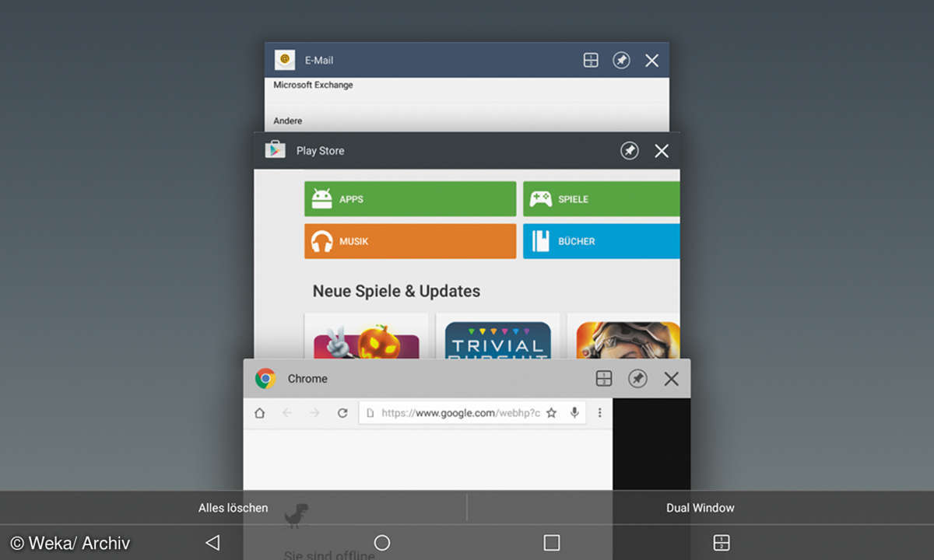Open E-Mail card in dual window mode
Image resolution: width=934 pixels, height=560 pixels.
(591, 60)
